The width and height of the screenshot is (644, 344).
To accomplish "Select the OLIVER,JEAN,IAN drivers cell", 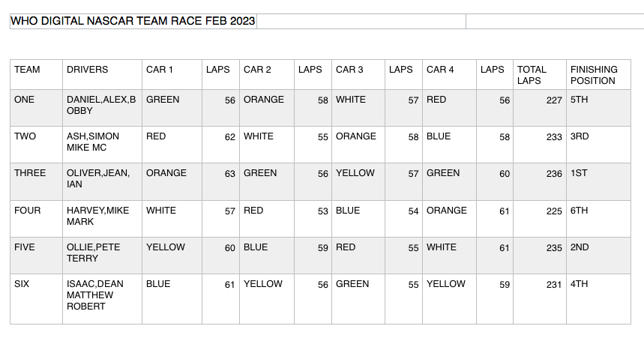I will (102, 179).
